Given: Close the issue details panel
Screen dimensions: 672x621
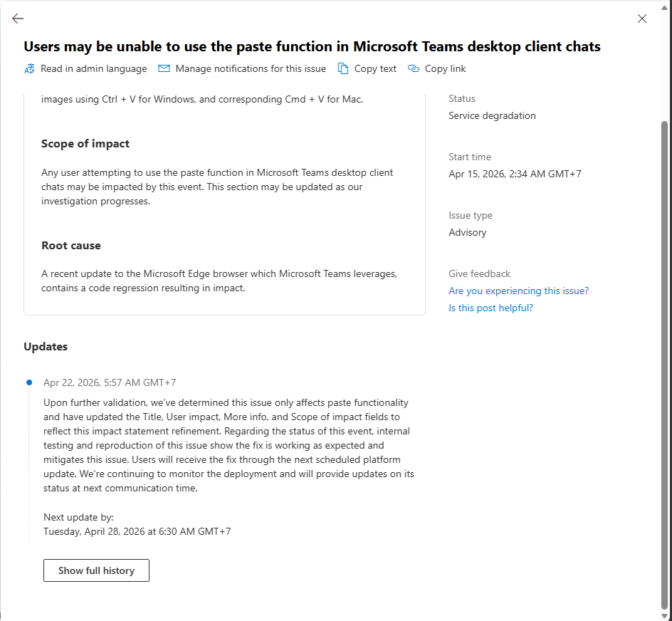Looking at the screenshot, I should (641, 19).
